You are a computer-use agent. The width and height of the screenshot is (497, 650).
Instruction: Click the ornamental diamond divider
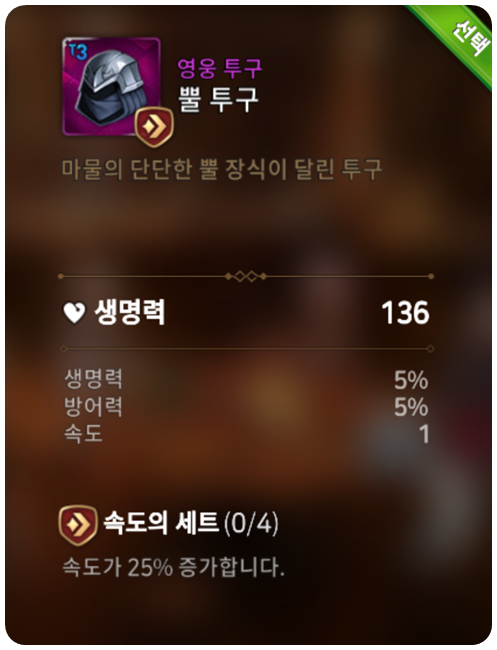pos(246,276)
